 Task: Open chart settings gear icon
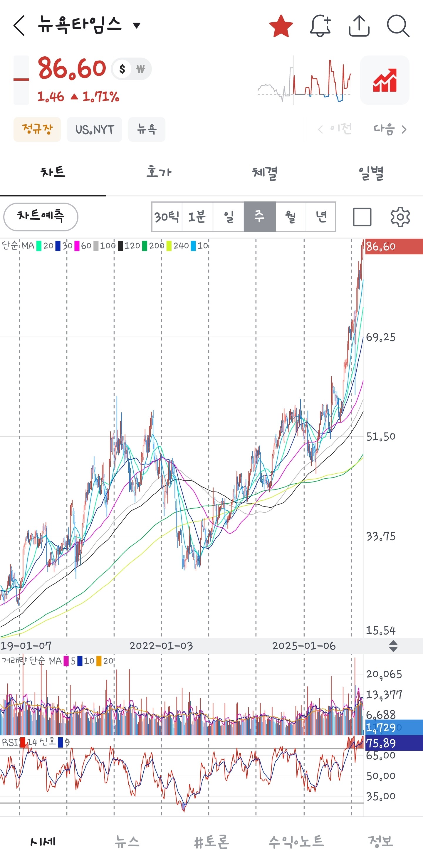400,217
